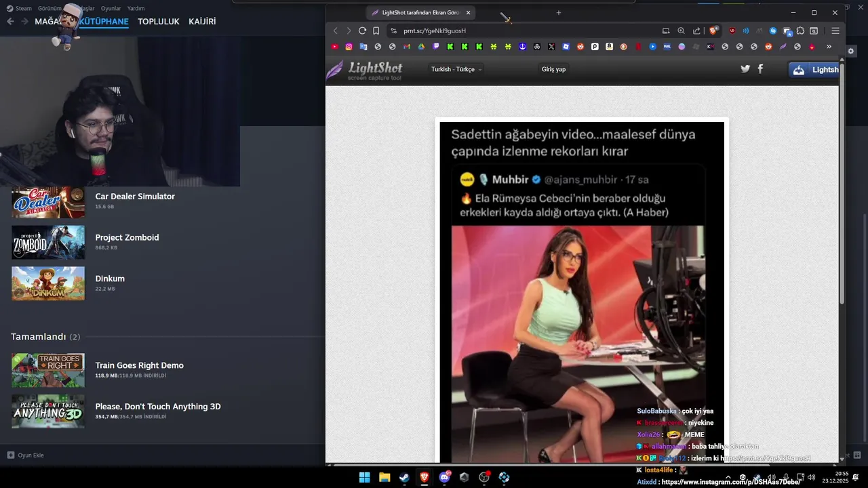
Task: Go back in Steam navigation
Action: pyautogui.click(x=10, y=22)
